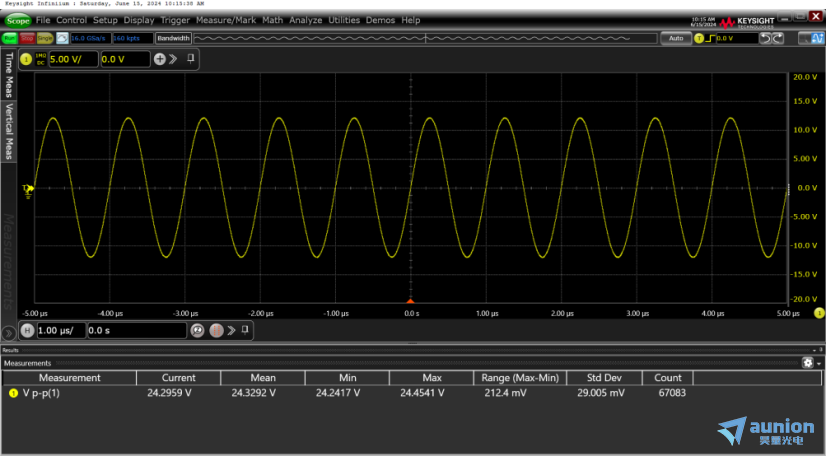
Task: Click the channel 1 ground marker at left edge
Action: (x=28, y=190)
